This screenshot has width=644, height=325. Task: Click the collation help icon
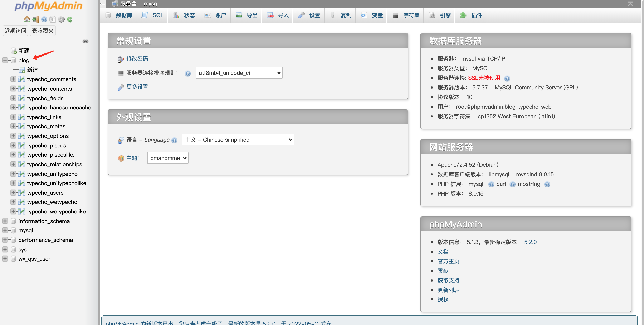pos(187,73)
